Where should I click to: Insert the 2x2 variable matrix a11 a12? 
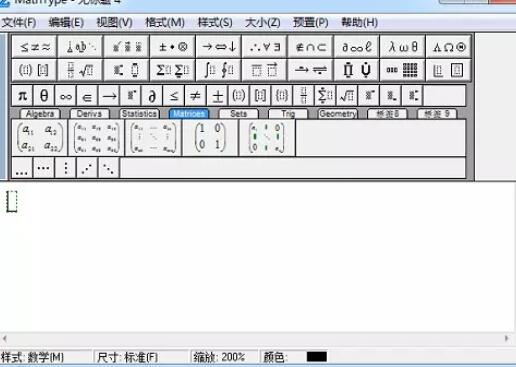[x=40, y=138]
